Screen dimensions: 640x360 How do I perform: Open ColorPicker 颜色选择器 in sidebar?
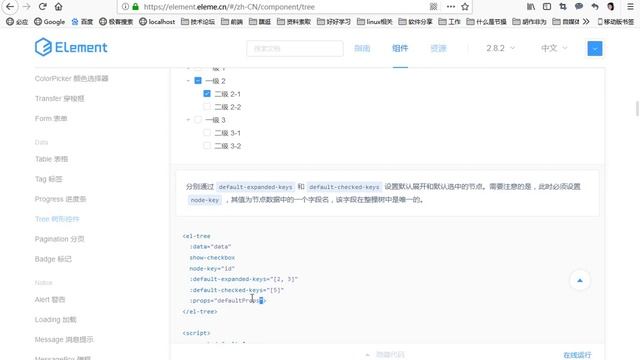point(71,78)
